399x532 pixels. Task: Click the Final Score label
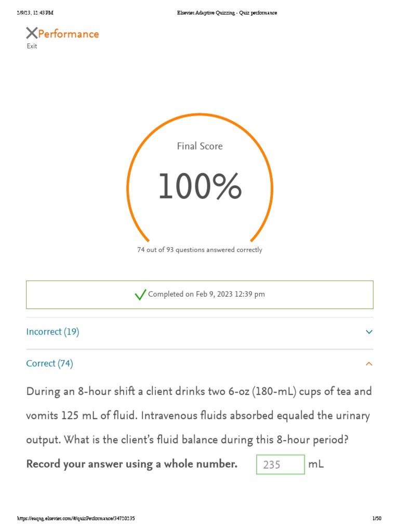(x=199, y=147)
